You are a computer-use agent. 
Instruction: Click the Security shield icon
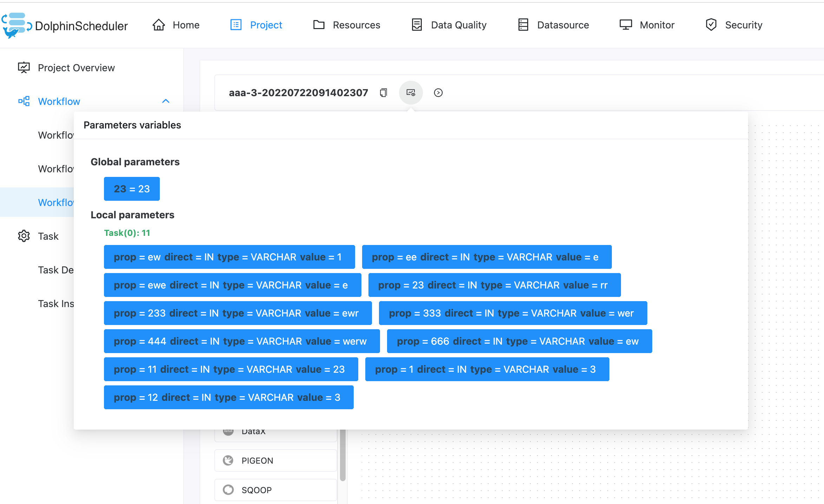click(711, 25)
